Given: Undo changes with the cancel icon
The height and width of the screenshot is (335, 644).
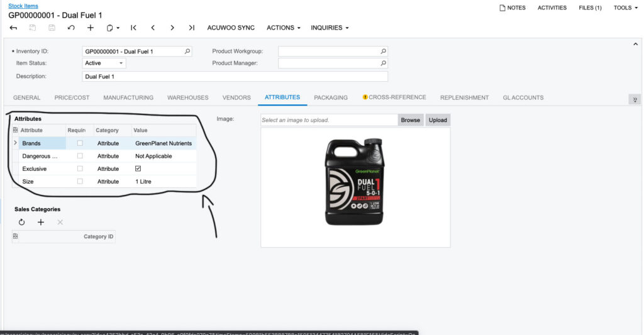Looking at the screenshot, I should pyautogui.click(x=71, y=28).
